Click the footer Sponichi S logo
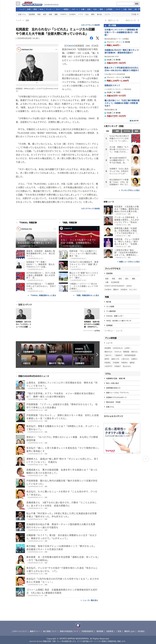The height and width of the screenshot is (644, 156). tap(78, 625)
